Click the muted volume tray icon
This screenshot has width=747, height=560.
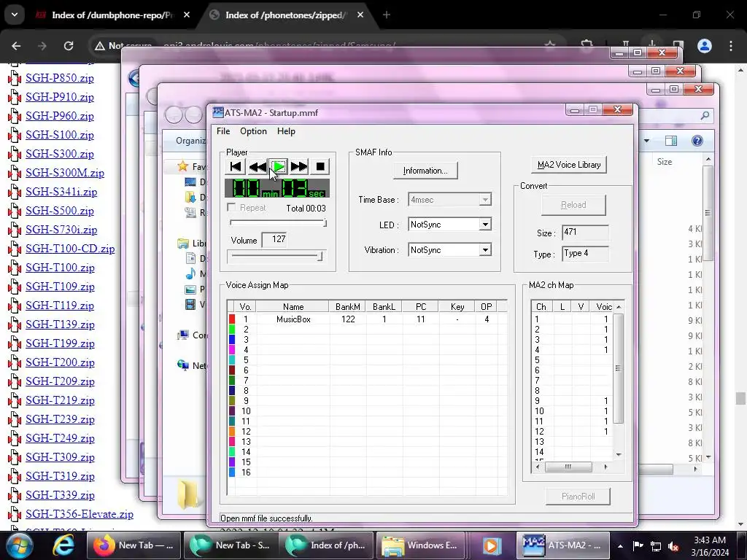pos(673,546)
